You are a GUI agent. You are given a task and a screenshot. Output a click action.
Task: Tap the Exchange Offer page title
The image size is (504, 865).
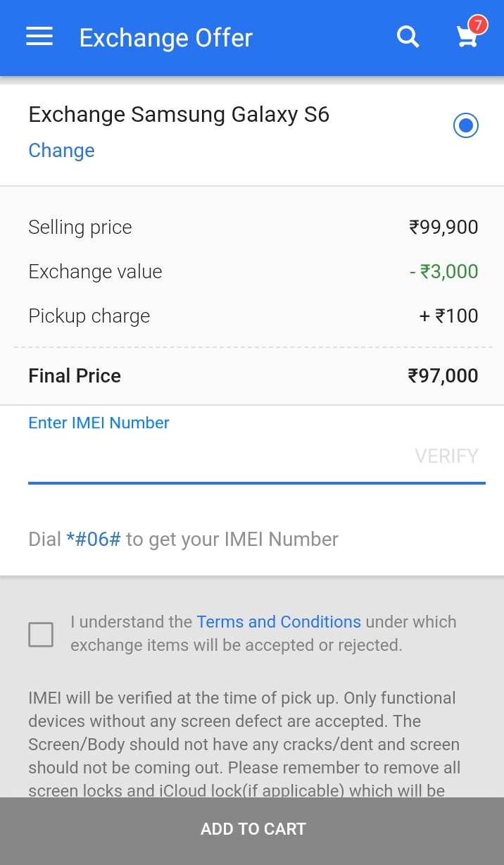[165, 38]
